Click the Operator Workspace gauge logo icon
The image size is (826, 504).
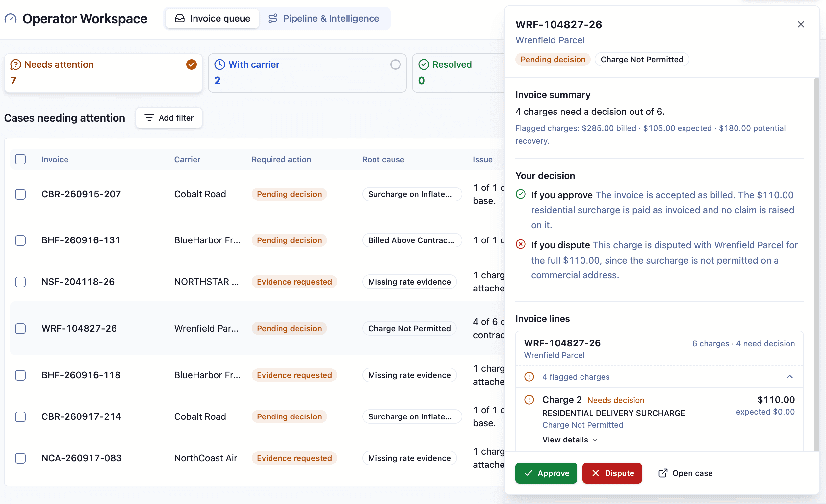[11, 18]
